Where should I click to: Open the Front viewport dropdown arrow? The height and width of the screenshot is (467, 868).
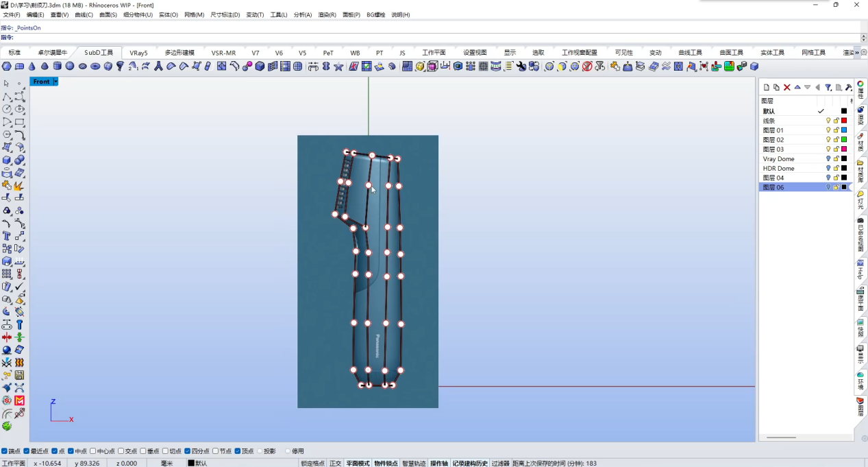pos(55,82)
